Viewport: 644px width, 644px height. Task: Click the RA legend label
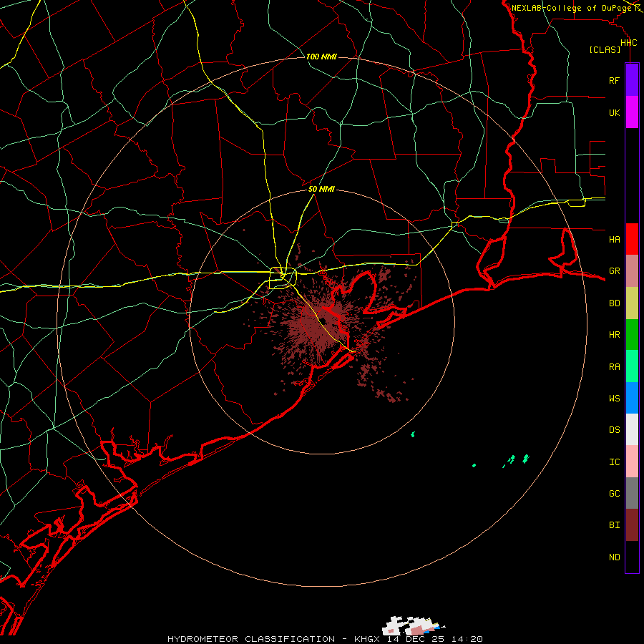pos(614,367)
